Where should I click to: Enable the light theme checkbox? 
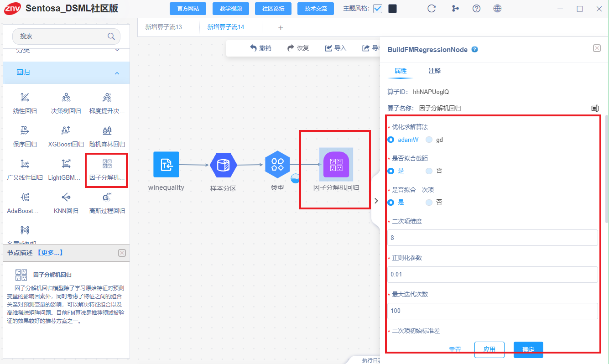[378, 9]
